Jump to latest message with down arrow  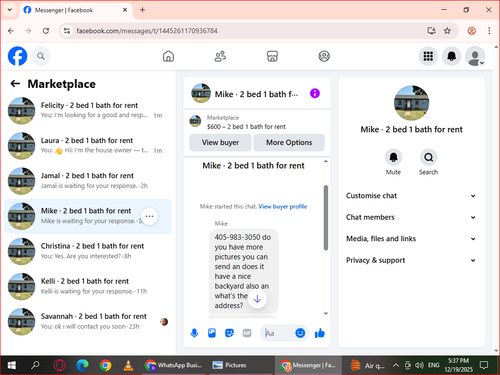[257, 299]
